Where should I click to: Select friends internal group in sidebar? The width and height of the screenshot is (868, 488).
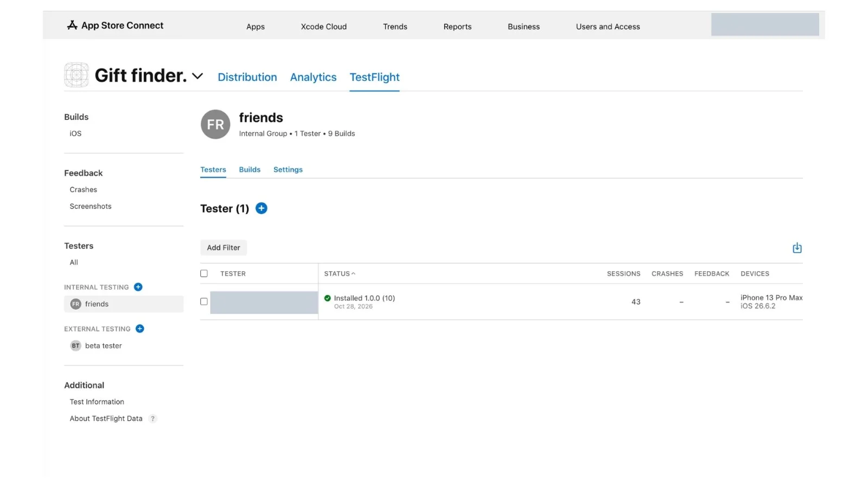(x=124, y=304)
